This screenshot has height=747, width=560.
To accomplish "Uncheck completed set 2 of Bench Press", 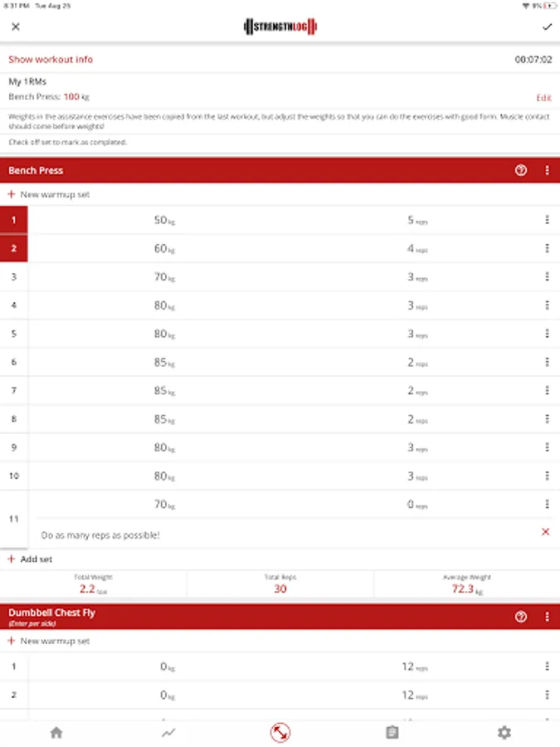I will [x=14, y=248].
